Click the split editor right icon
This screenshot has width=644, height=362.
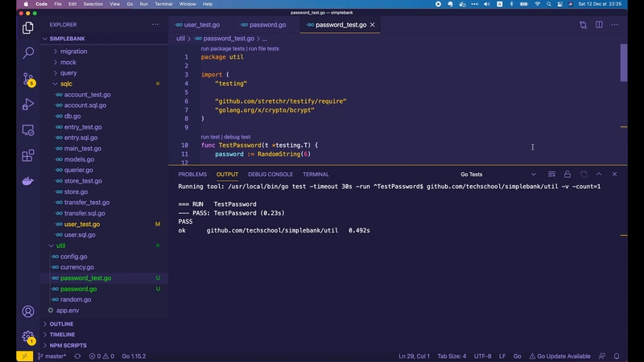pyautogui.click(x=599, y=25)
